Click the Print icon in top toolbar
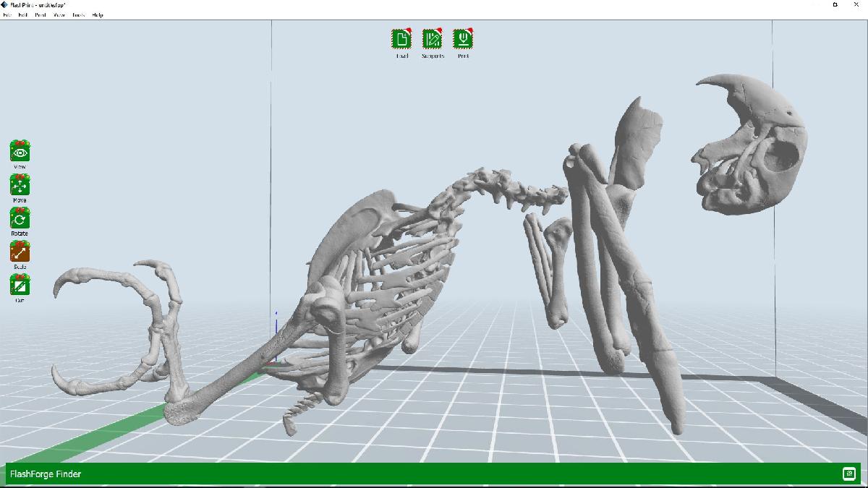This screenshot has height=488, width=868. pos(463,39)
